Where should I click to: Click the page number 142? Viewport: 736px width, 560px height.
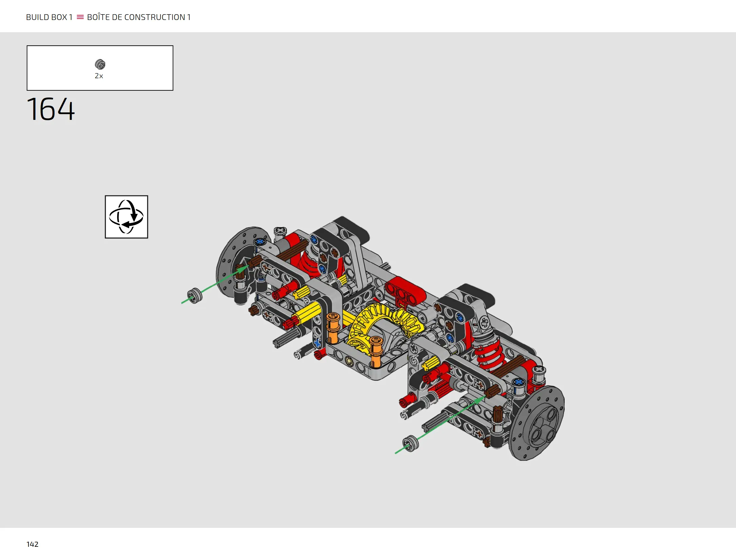(33, 544)
